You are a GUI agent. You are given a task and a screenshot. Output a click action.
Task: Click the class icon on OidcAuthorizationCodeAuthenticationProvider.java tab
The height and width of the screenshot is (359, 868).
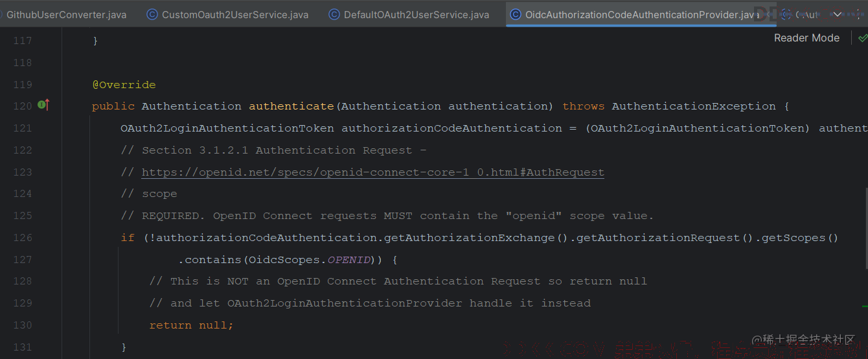pos(516,14)
